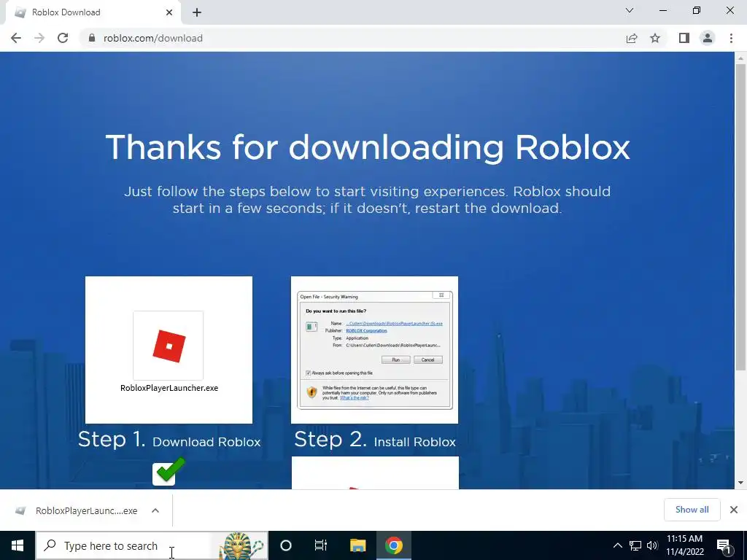Click the page scrollbar thumb
This screenshot has height=560, width=747.
[x=740, y=217]
